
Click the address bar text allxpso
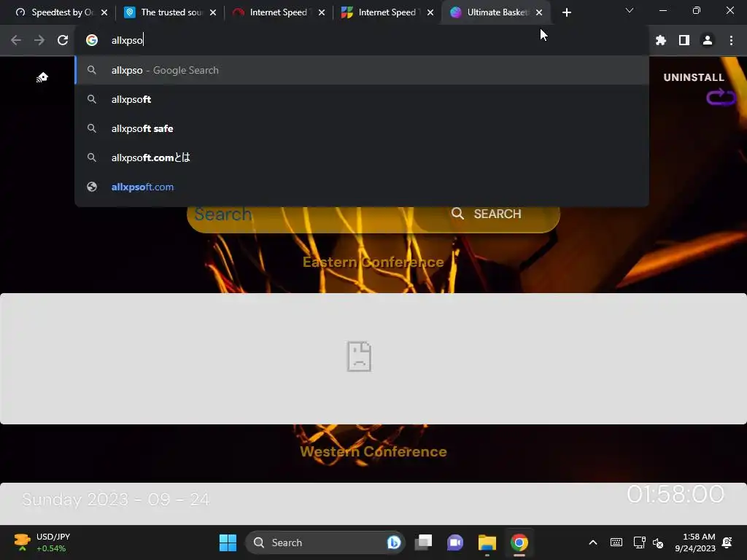tap(127, 41)
